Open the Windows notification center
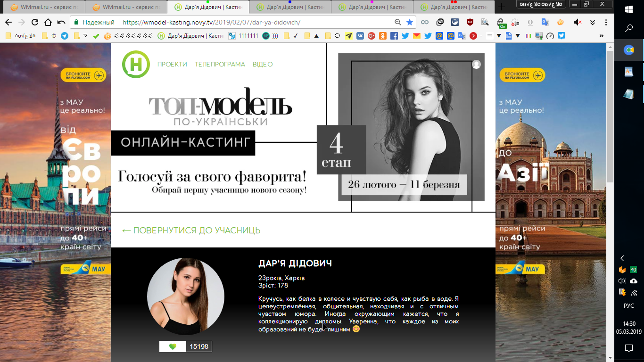The image size is (644, 362). coord(629,348)
